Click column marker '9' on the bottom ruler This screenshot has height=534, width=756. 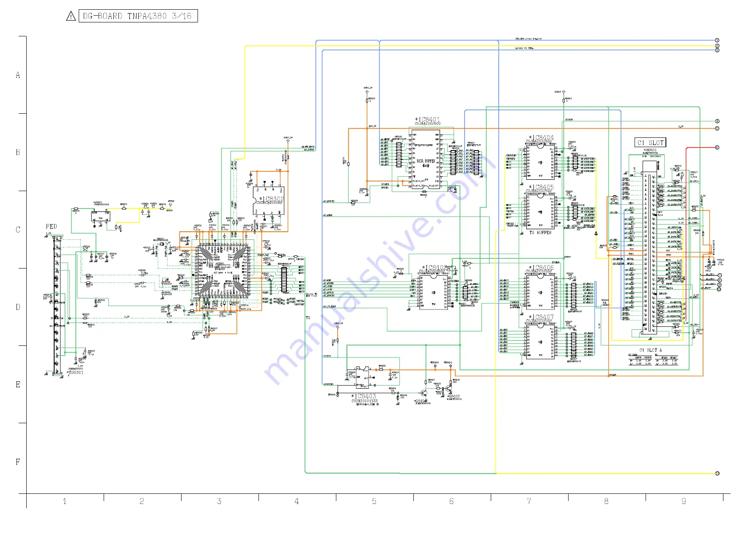684,501
